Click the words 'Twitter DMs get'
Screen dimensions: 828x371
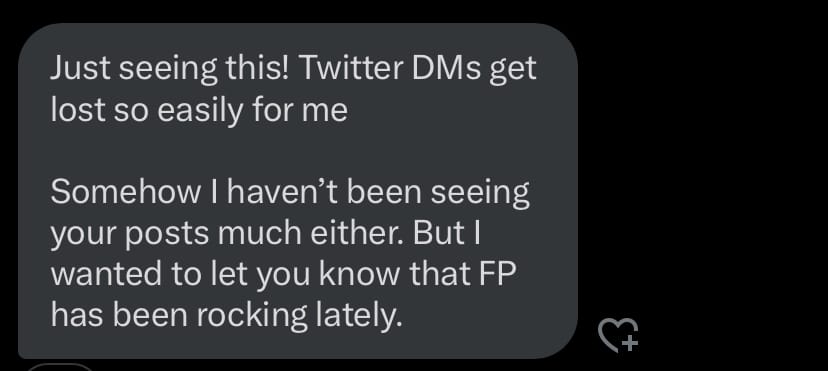click(x=418, y=69)
